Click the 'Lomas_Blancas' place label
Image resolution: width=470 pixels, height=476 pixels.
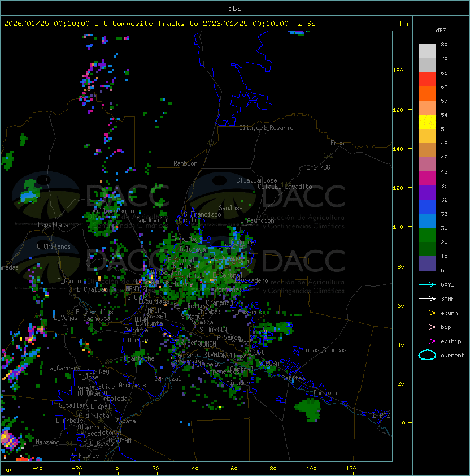[x=324, y=350]
